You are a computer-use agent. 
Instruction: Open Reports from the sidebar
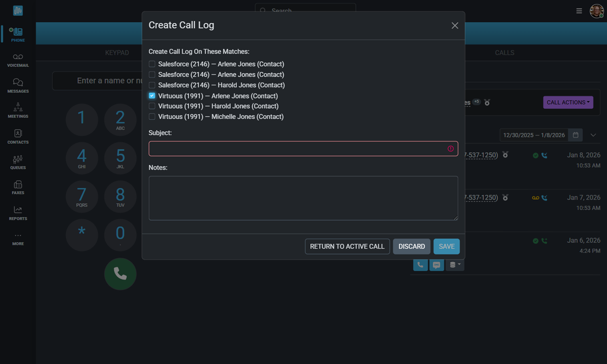[18, 213]
